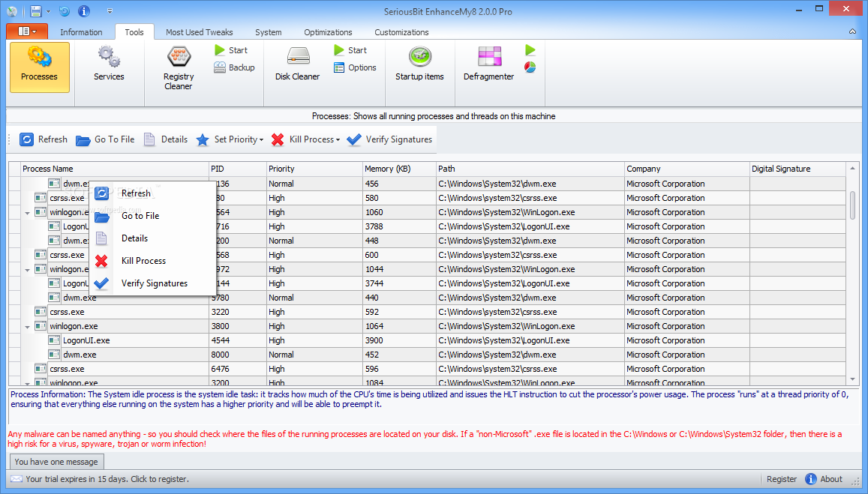The height and width of the screenshot is (494, 868).
Task: Click the process list vertical scrollbar thumb
Action: click(x=852, y=205)
